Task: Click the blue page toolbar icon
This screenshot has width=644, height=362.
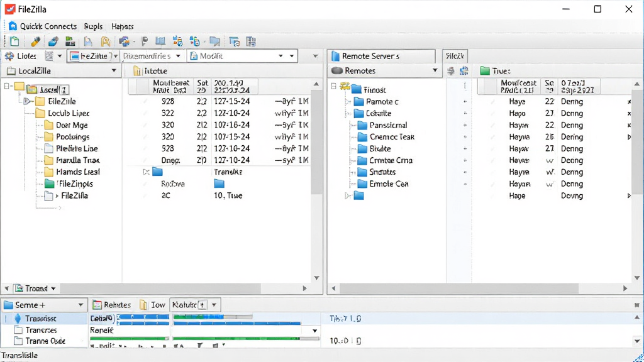Action: [x=88, y=41]
